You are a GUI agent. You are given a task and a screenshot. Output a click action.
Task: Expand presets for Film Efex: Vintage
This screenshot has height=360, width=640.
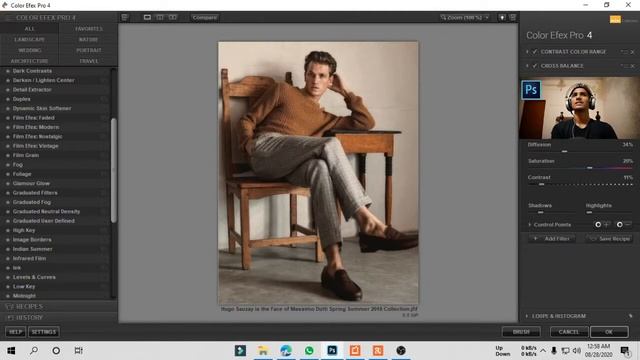104,146
